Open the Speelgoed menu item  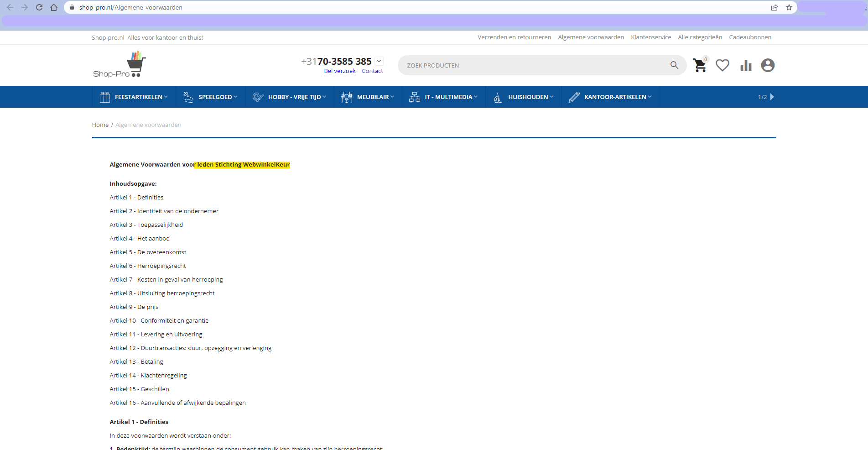pos(210,97)
